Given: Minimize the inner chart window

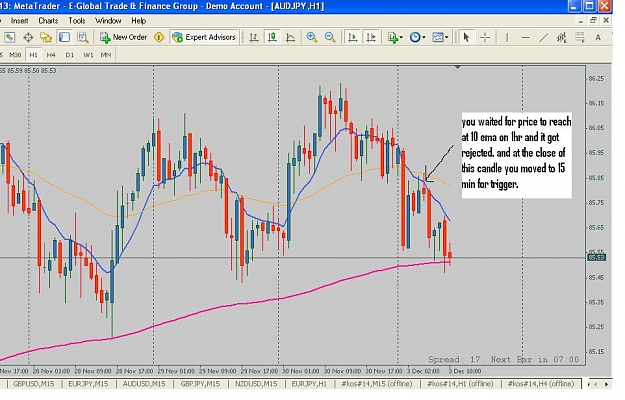Looking at the screenshot, I should [581, 20].
